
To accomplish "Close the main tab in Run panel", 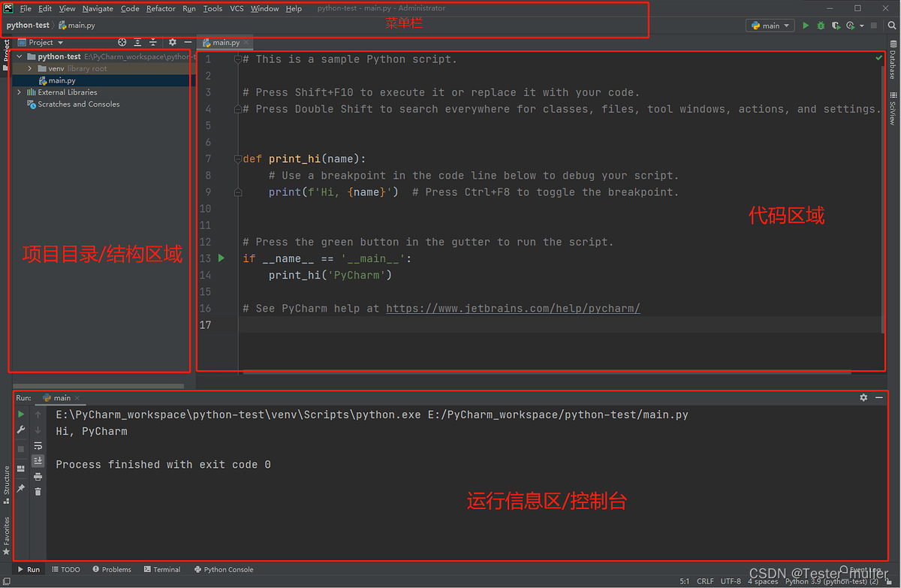I will [x=77, y=398].
